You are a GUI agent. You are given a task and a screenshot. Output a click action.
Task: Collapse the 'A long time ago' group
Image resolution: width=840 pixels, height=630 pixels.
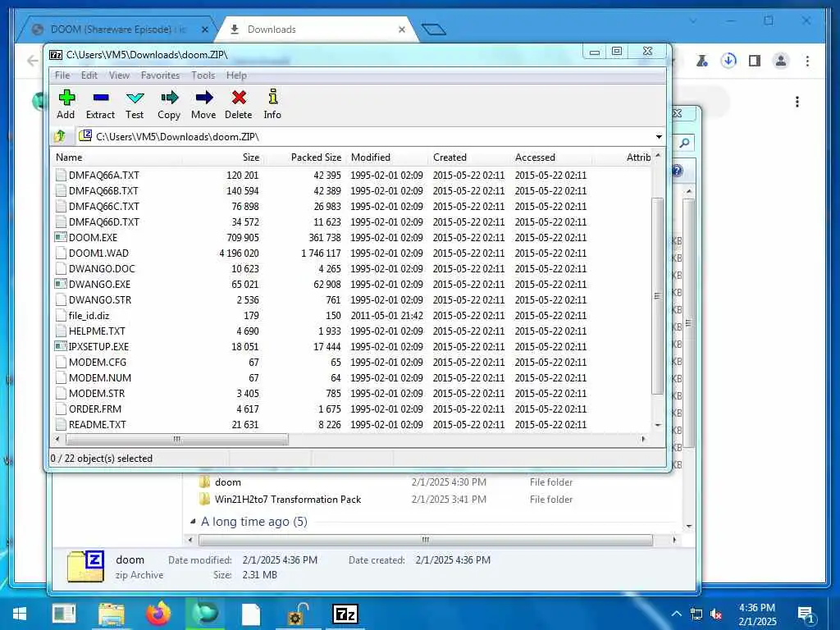point(193,521)
